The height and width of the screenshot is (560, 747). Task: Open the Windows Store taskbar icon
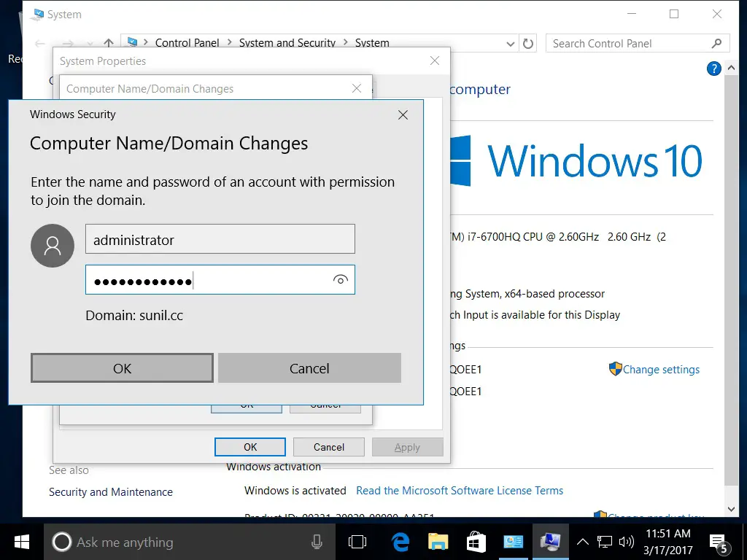coord(476,542)
